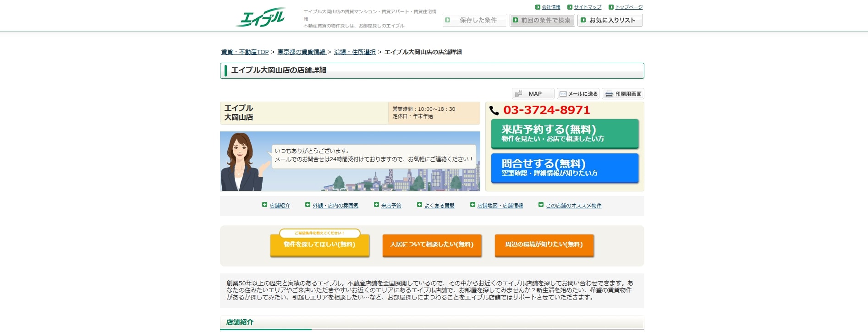868x332 pixels.
Task: Click the エイブル logo in header
Action: pos(261,17)
